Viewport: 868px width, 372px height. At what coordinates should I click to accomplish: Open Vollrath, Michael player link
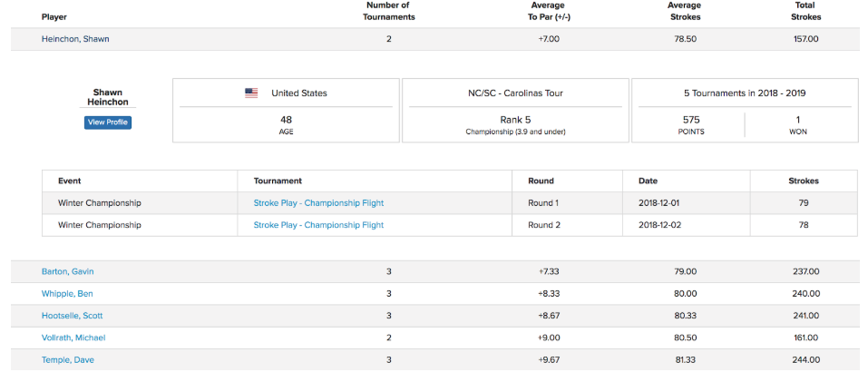pyautogui.click(x=73, y=338)
